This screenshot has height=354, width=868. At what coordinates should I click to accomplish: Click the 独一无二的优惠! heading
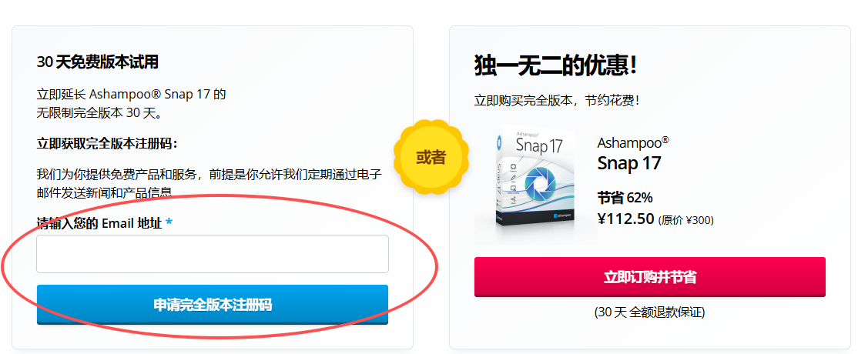coord(555,66)
